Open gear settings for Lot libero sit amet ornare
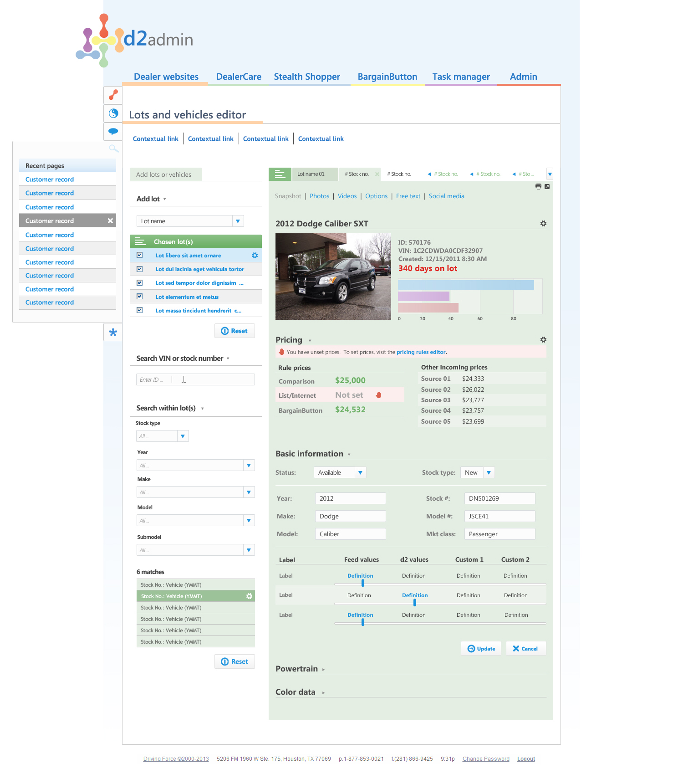The image size is (683, 784). (x=255, y=256)
